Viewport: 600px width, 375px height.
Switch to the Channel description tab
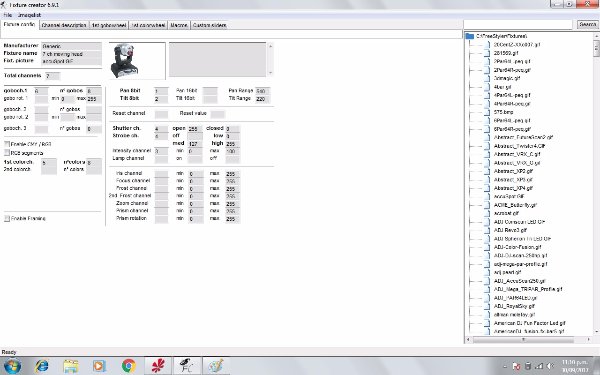pyautogui.click(x=64, y=25)
